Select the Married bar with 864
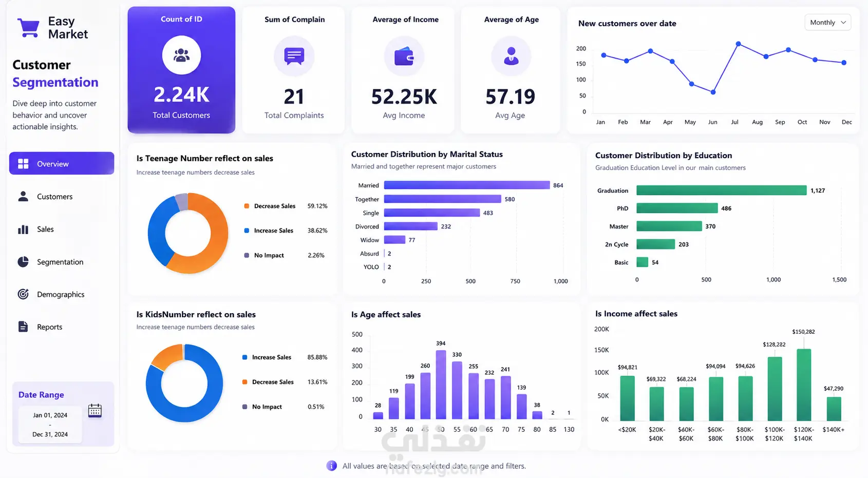 (467, 185)
